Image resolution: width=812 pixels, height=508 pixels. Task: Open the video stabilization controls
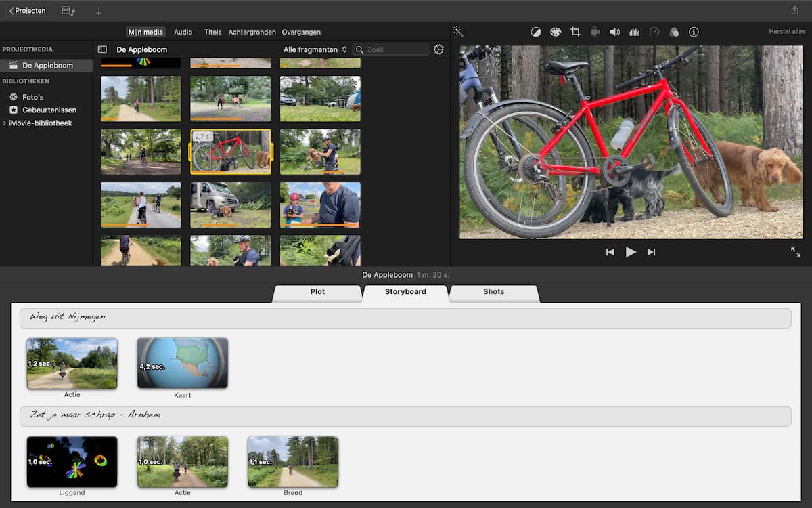(594, 31)
